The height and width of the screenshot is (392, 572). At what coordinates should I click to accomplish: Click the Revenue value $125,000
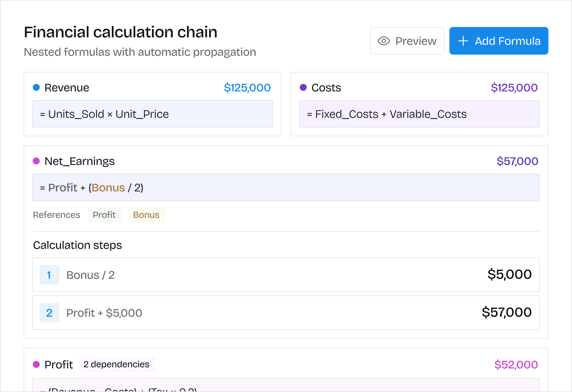tap(247, 88)
